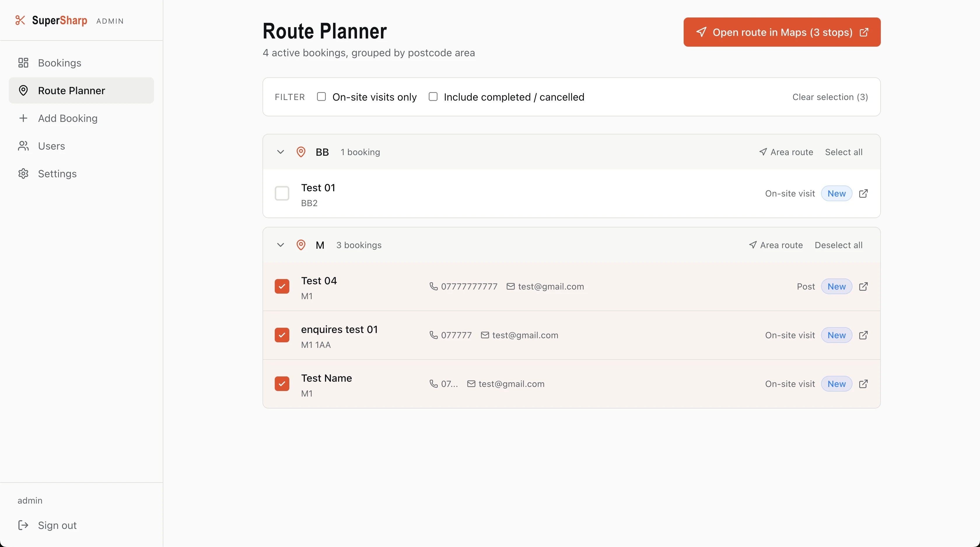Image resolution: width=980 pixels, height=547 pixels.
Task: Click the truncated phone number 07...
Action: tap(449, 384)
